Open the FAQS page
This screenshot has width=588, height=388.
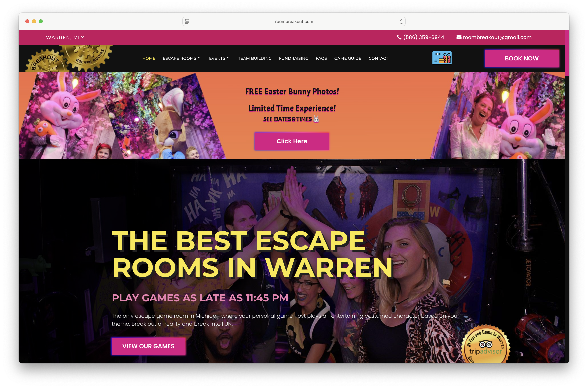321,58
